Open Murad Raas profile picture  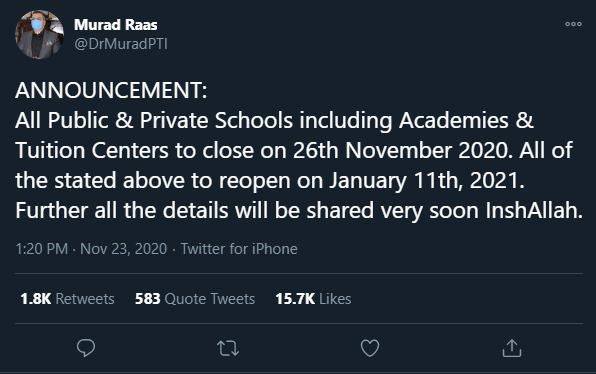(x=39, y=35)
